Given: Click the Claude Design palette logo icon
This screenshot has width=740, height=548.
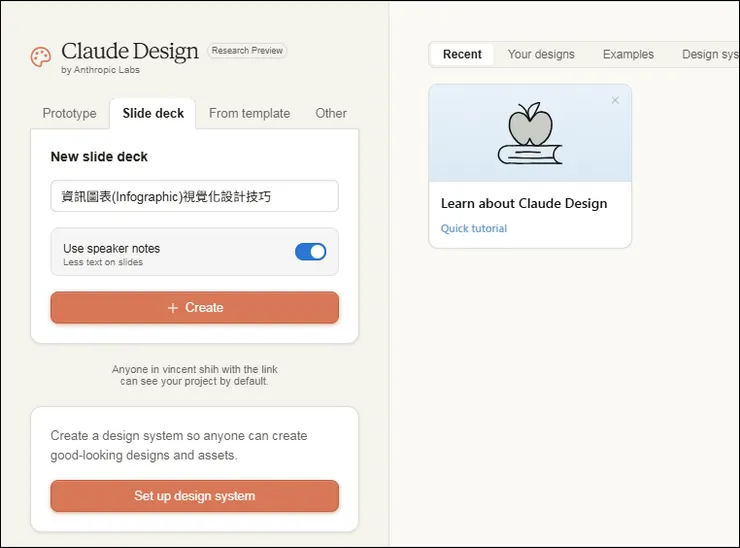Looking at the screenshot, I should [x=41, y=57].
